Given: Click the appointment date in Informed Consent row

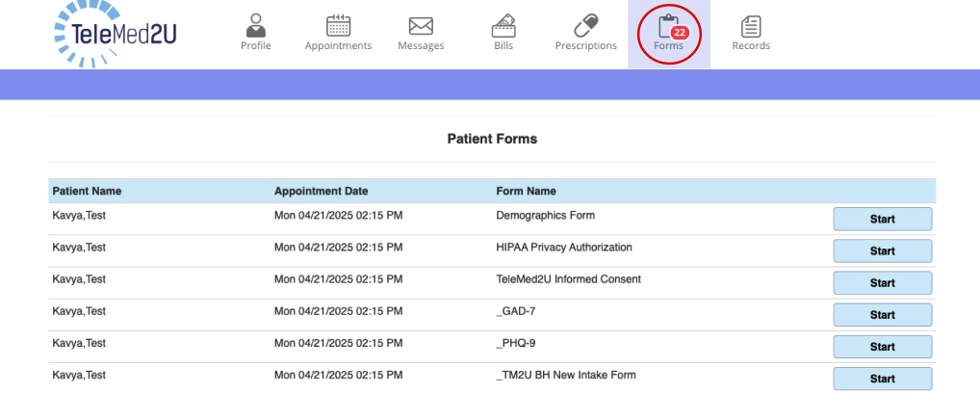Looking at the screenshot, I should coord(338,279).
